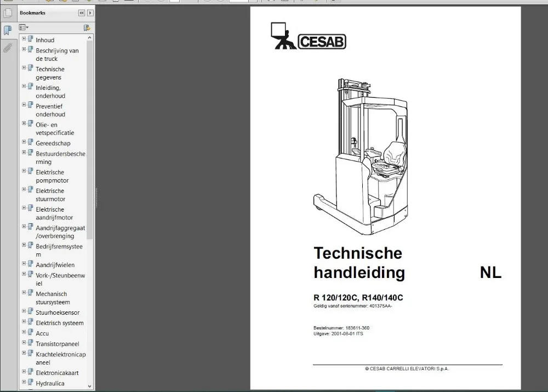
Task: Click bookmark icon beside Inleiding, onderhoud
Action: click(30, 87)
